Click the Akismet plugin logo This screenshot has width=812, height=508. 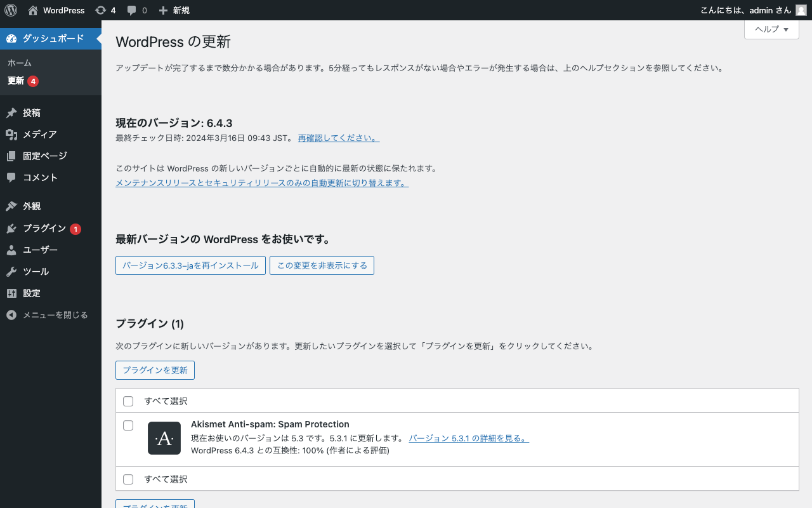[x=164, y=438]
